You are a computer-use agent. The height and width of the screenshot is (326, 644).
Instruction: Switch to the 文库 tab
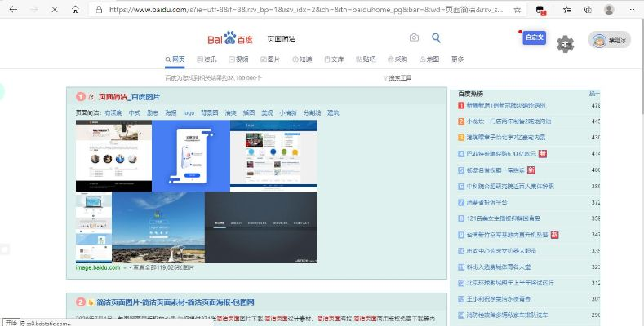pos(334,59)
